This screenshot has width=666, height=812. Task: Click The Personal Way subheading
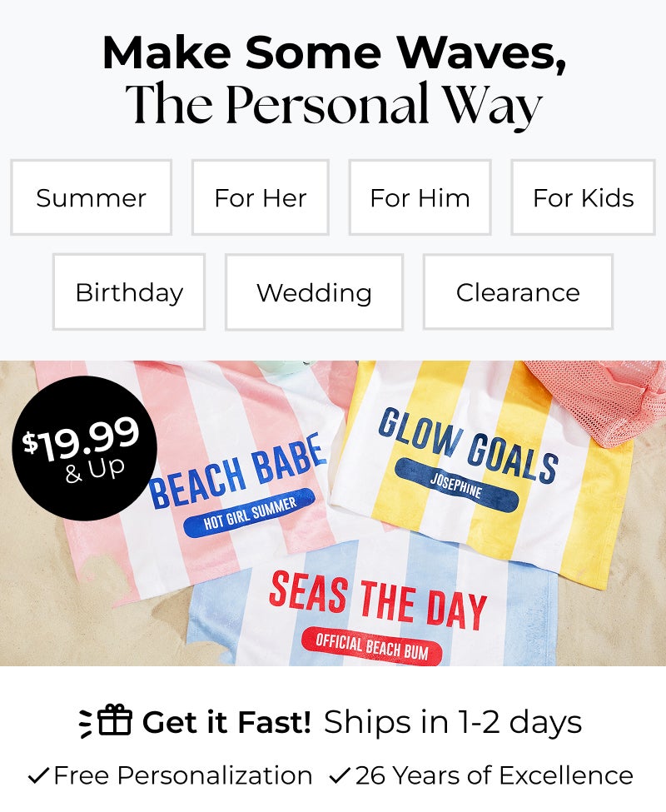pos(334,106)
